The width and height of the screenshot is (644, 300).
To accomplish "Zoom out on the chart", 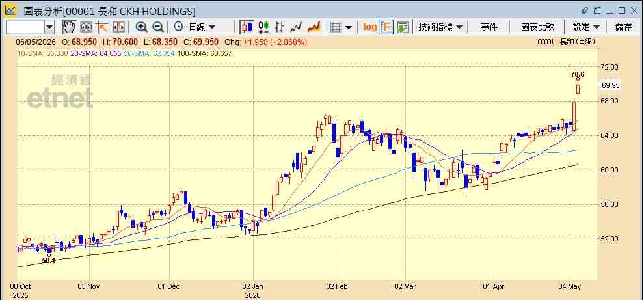I will (x=158, y=27).
